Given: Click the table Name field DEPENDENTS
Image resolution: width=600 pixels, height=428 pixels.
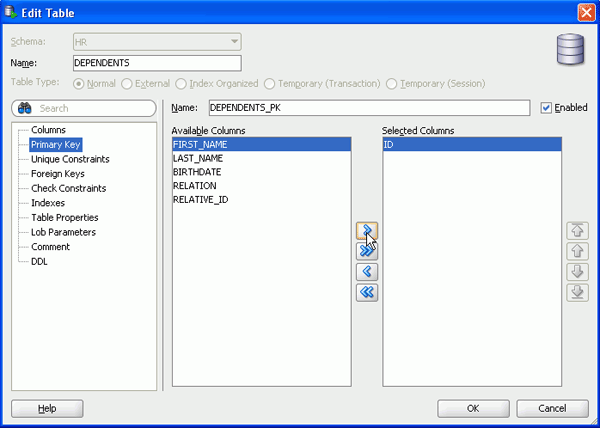Looking at the screenshot, I should 157,63.
